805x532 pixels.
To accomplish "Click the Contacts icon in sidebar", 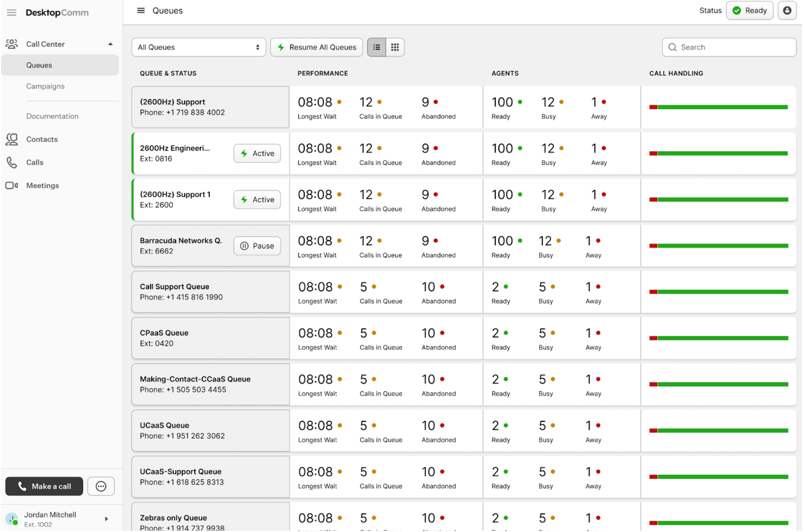I will [11, 139].
